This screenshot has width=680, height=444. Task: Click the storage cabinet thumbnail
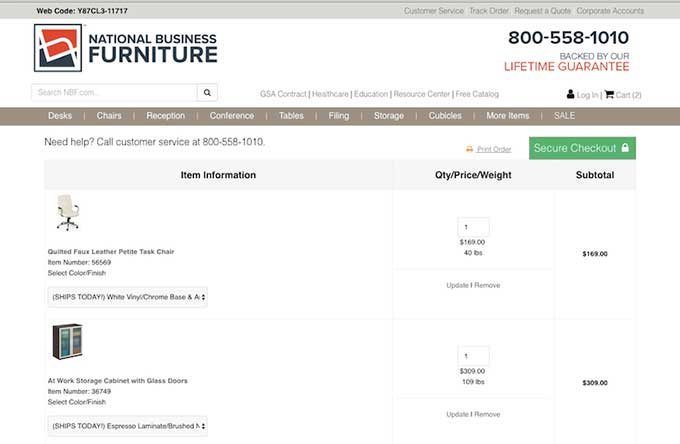[x=67, y=341]
